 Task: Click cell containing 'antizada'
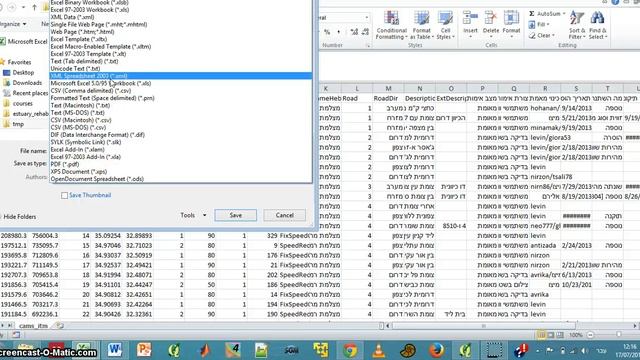(x=545, y=245)
